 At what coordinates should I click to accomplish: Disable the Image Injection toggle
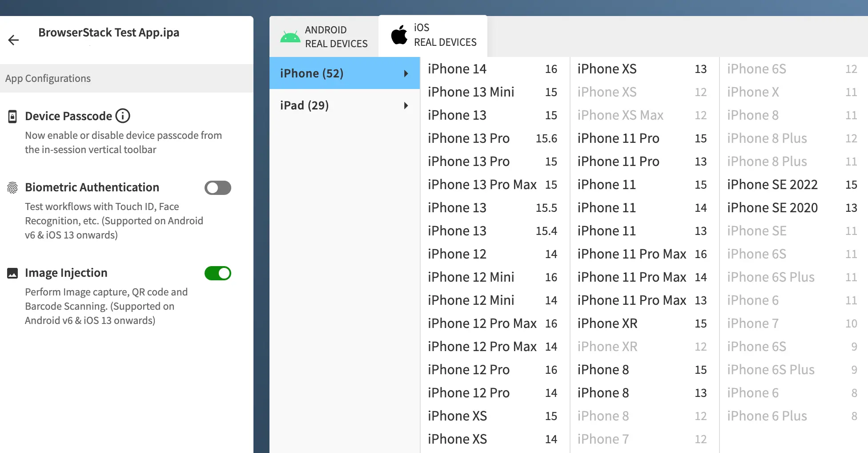point(217,273)
